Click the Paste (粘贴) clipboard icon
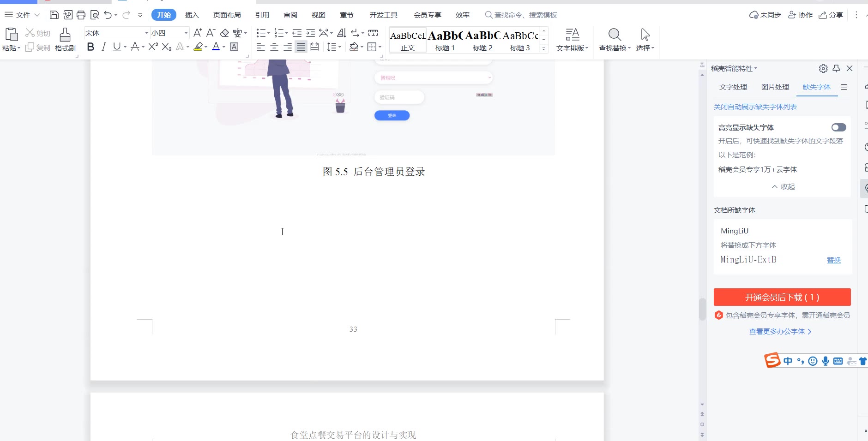868x441 pixels. pyautogui.click(x=11, y=35)
